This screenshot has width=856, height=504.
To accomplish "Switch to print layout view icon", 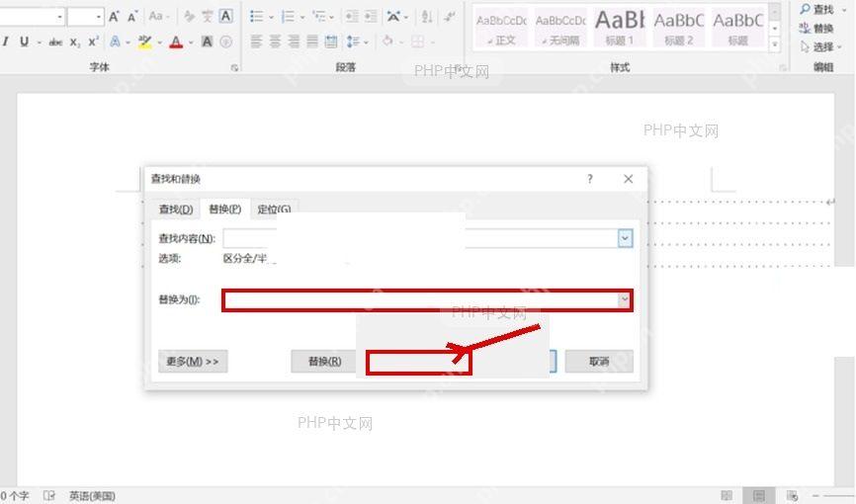I will tap(759, 495).
